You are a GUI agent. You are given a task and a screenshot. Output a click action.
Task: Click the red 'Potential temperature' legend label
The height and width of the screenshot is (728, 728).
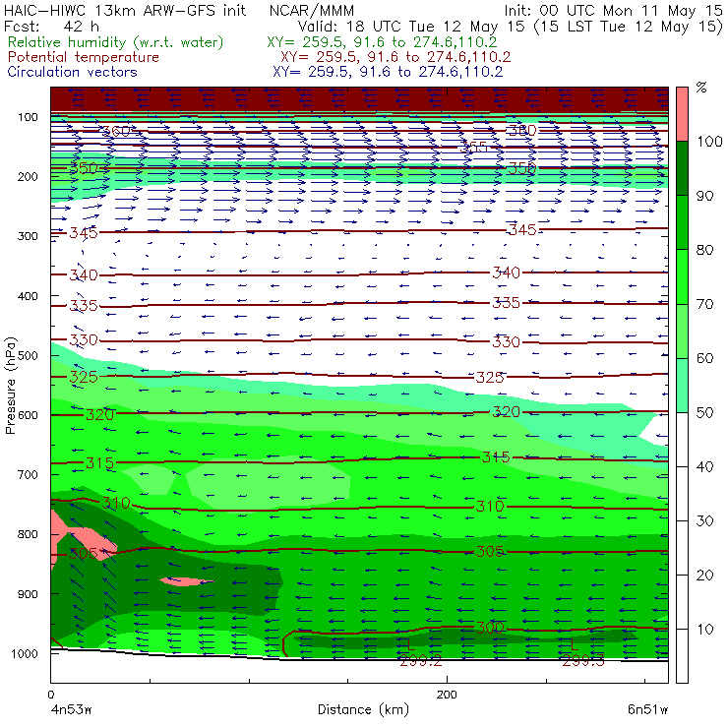click(x=84, y=57)
